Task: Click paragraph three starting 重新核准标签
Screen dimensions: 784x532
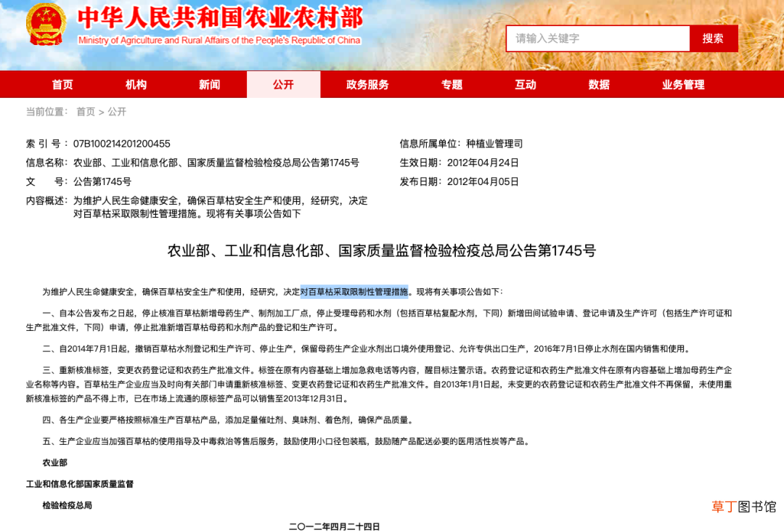Action: tap(379, 385)
